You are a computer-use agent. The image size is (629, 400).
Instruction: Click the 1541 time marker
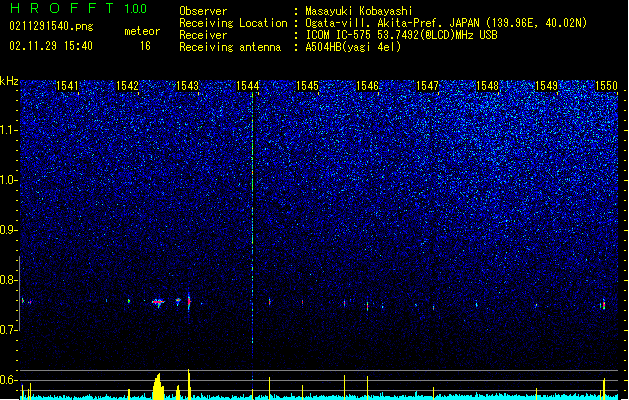[67, 86]
